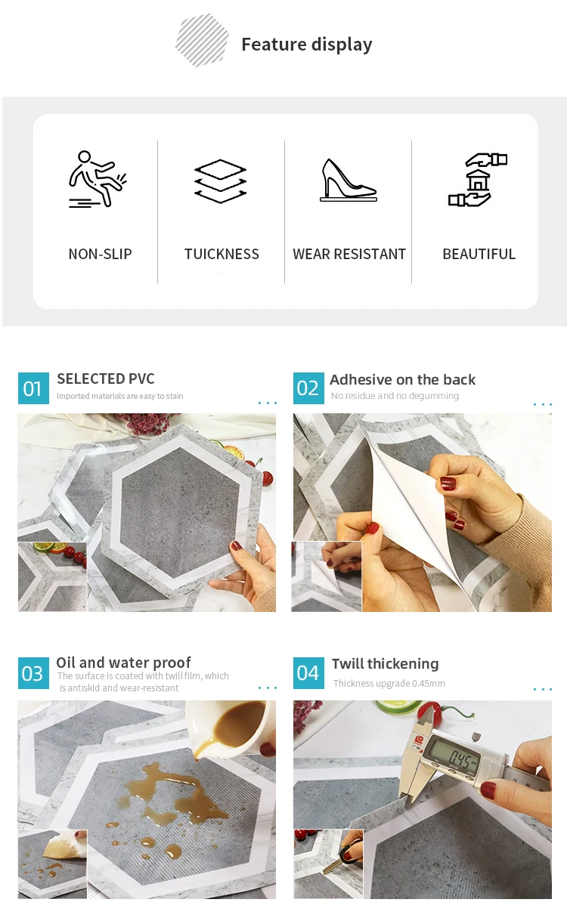Open the spilled liquid on tile photo
This screenshot has height=924, width=567.
(x=147, y=799)
